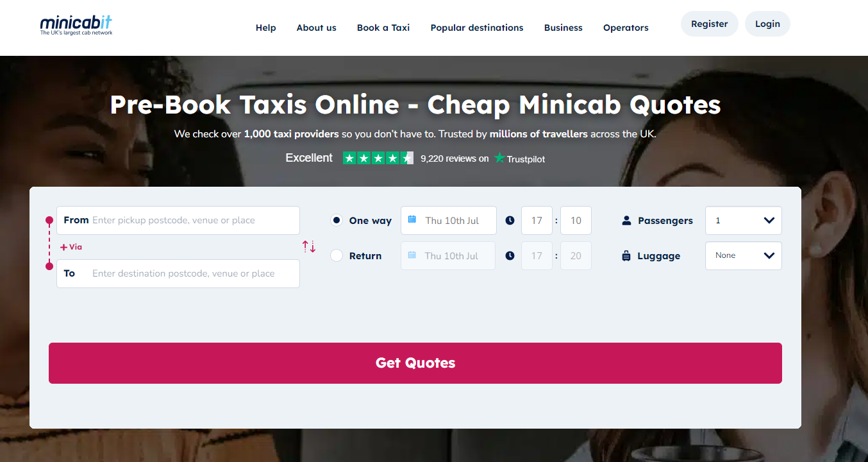Screen dimensions: 868x462
Task: Click the Trustpilot star logo
Action: coord(499,158)
